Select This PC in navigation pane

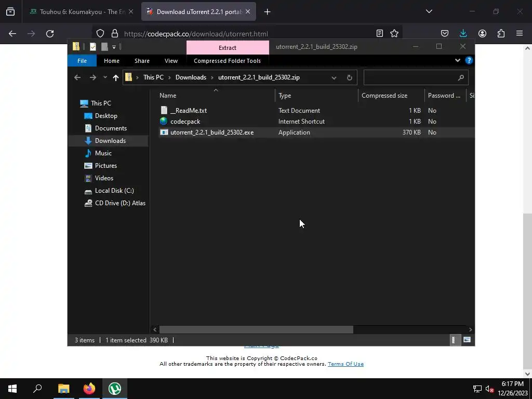tap(101, 103)
